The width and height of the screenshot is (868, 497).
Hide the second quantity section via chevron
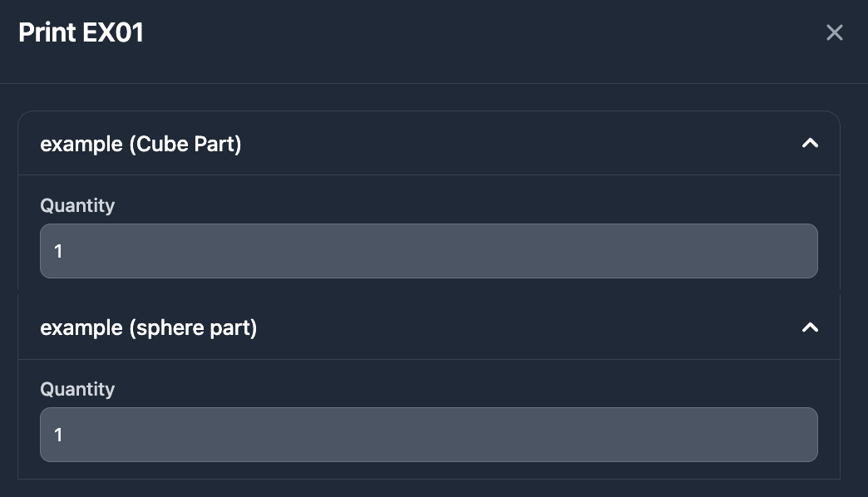tap(810, 327)
